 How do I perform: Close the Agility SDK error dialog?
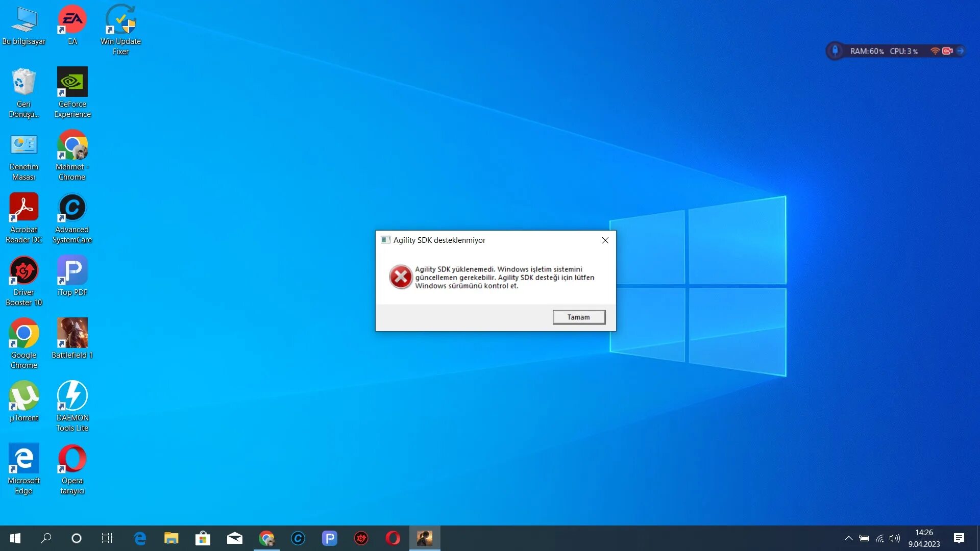point(605,240)
